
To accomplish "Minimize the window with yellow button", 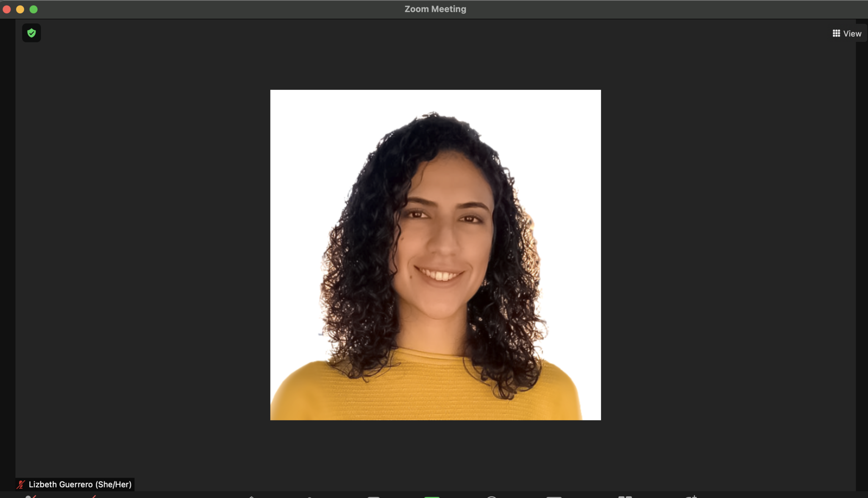I will coord(20,9).
